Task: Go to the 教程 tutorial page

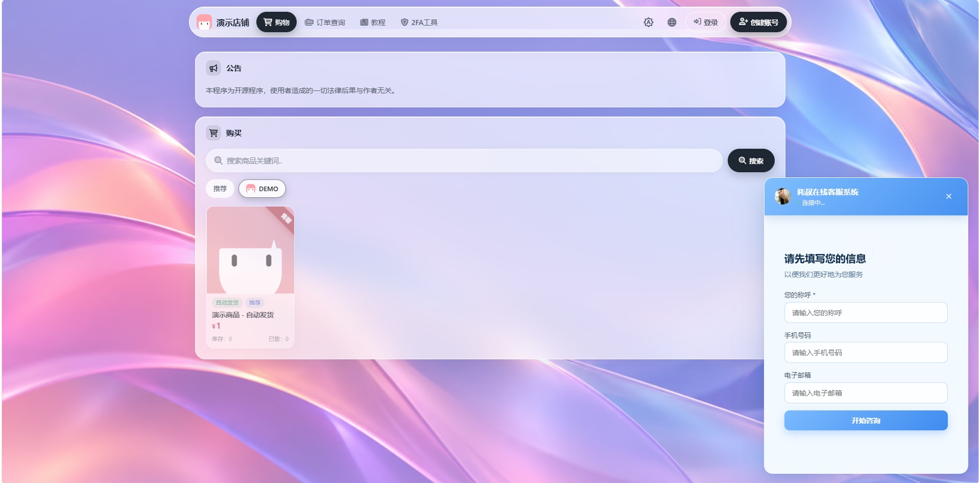Action: click(373, 22)
